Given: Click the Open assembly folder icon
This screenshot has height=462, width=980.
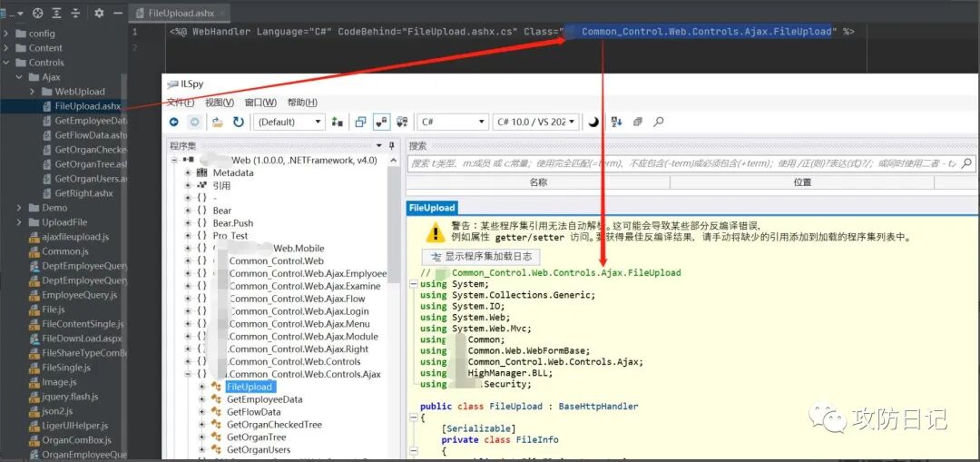Looking at the screenshot, I should click(217, 122).
